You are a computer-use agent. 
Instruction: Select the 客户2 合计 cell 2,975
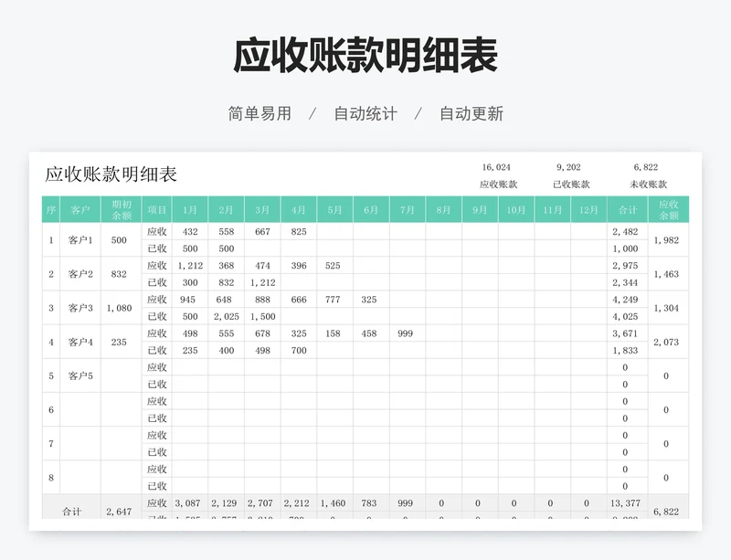coord(628,266)
